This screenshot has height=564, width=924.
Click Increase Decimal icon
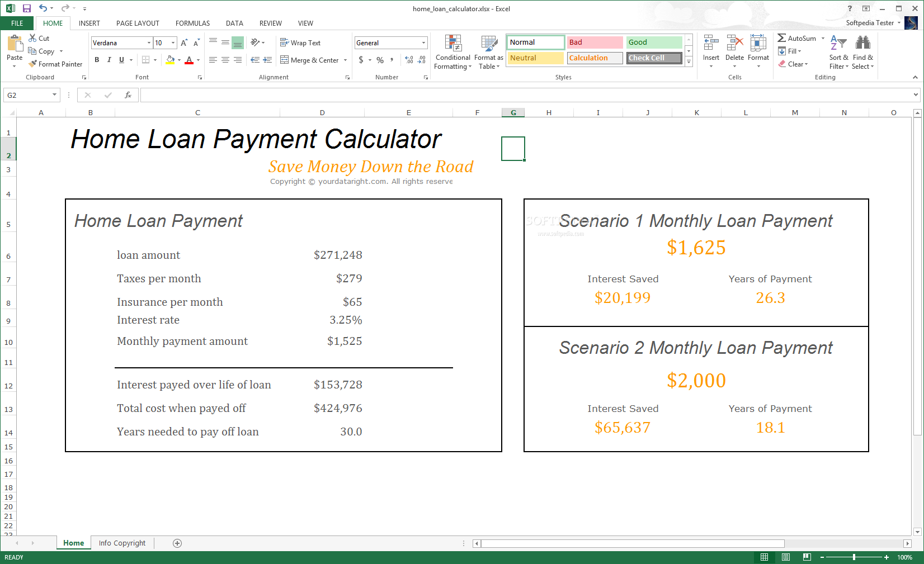(409, 60)
